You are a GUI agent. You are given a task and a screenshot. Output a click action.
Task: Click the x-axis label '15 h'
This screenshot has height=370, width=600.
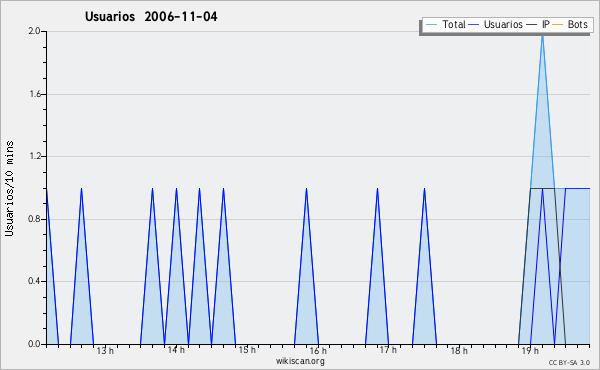(247, 350)
